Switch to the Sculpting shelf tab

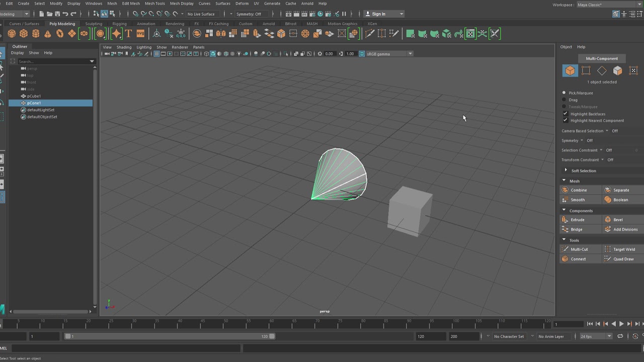pos(94,24)
